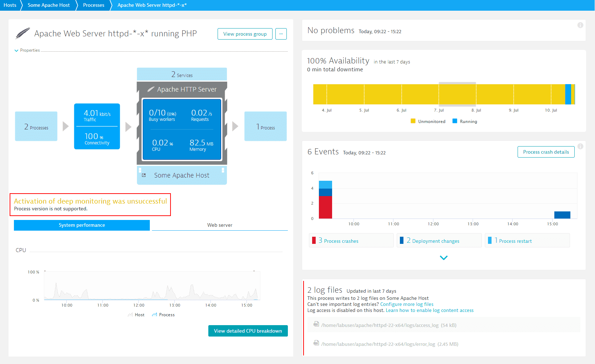Filter events by 3 Process crashes
Screen dimensions: 595x364
pyautogui.click(x=351, y=241)
